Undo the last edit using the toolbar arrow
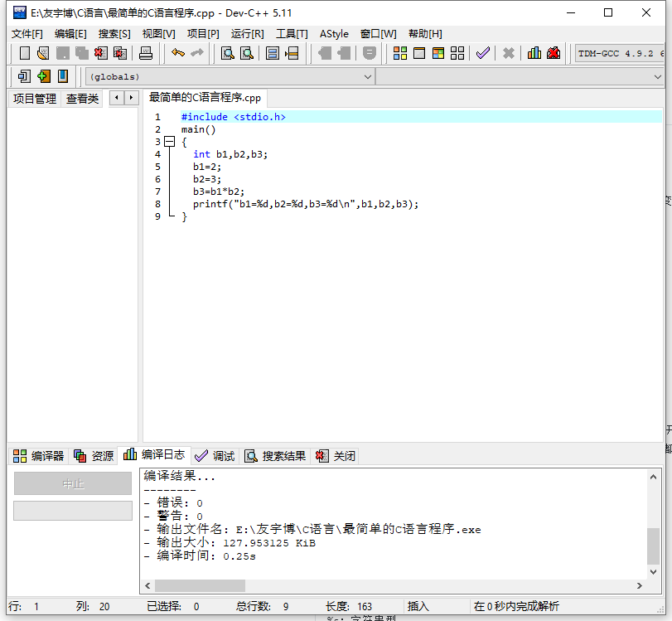The image size is (672, 621). click(178, 53)
